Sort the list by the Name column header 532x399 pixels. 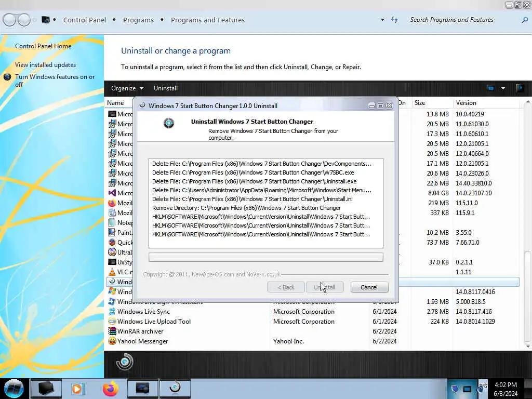click(x=116, y=103)
